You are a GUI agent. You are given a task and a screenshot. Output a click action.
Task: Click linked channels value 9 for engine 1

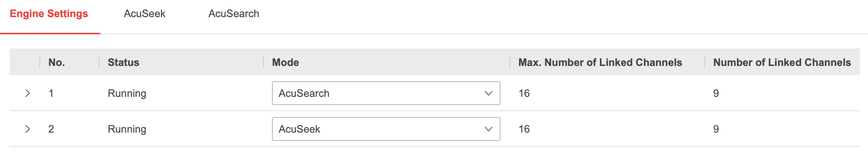pos(716,93)
